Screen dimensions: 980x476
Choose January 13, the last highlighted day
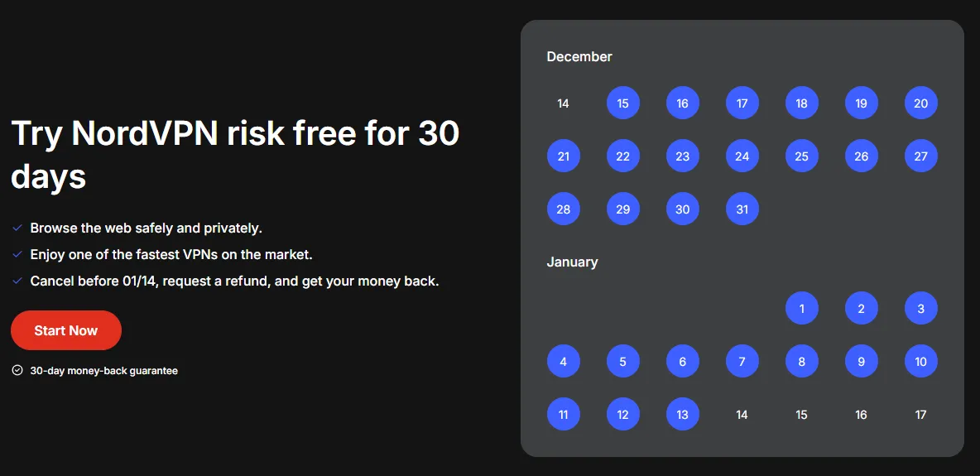[x=683, y=415]
